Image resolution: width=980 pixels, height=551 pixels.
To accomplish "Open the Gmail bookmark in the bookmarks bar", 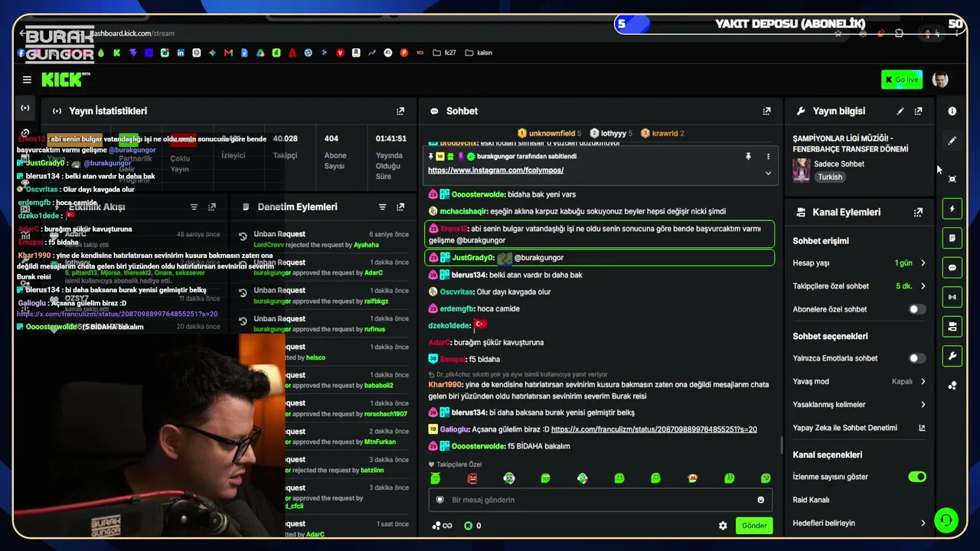I will click(x=228, y=53).
